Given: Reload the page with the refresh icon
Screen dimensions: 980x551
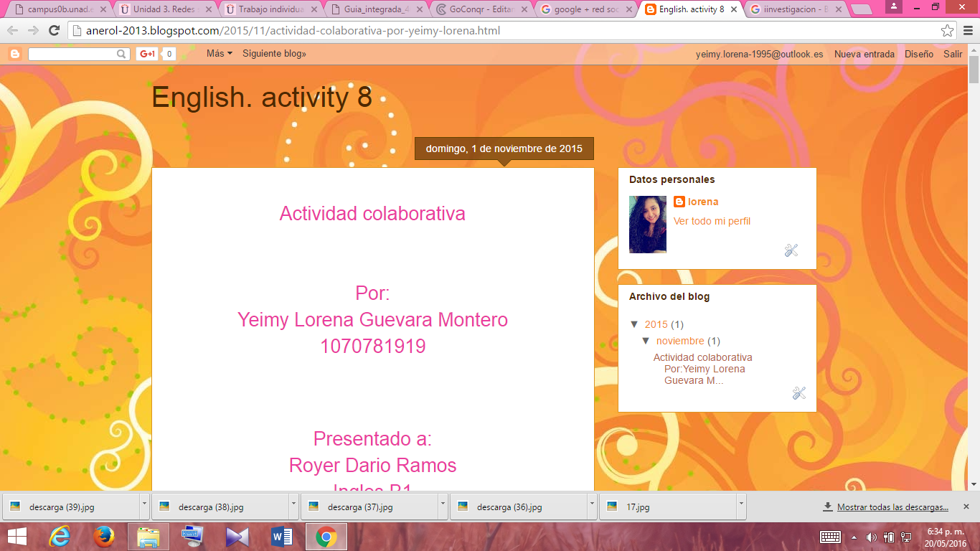Looking at the screenshot, I should tap(54, 31).
